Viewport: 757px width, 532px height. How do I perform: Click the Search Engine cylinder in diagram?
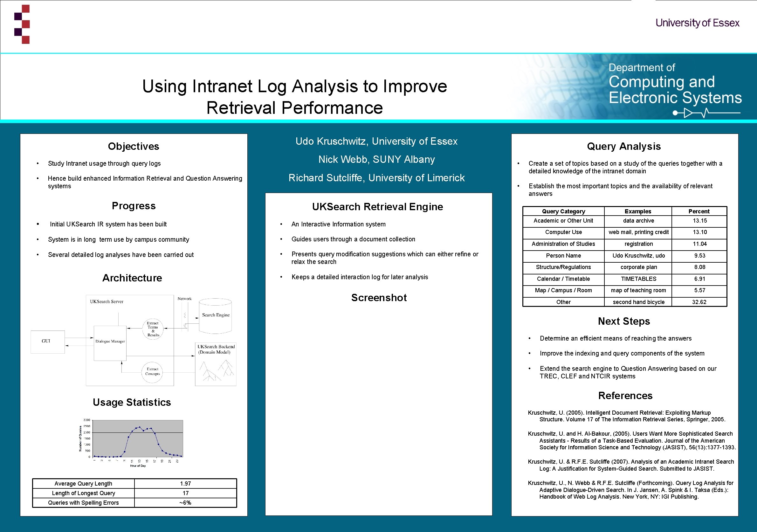[216, 316]
